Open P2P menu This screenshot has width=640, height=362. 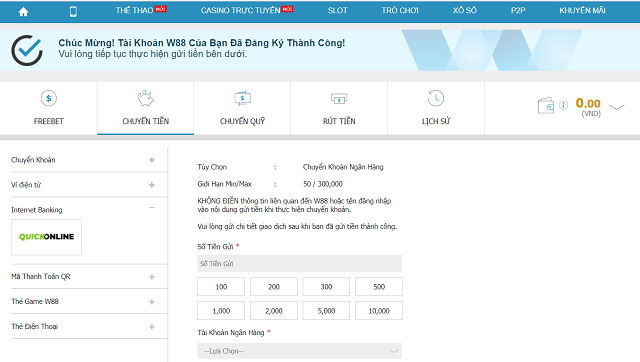518,10
